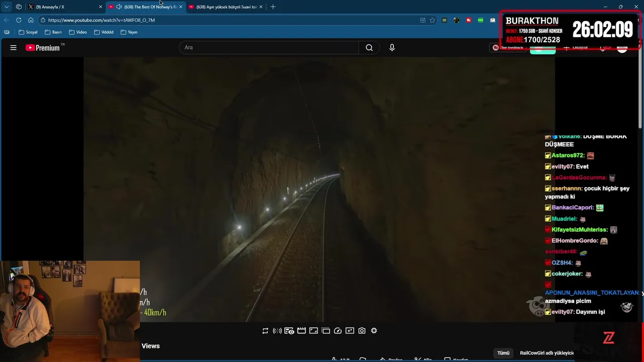
Task: Open the playback speed gauge icon
Action: [338, 331]
